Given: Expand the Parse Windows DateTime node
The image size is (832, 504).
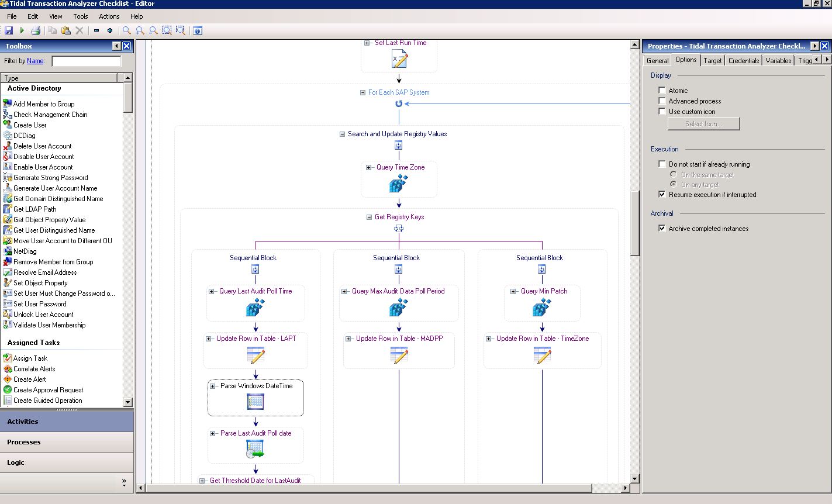Looking at the screenshot, I should 213,386.
